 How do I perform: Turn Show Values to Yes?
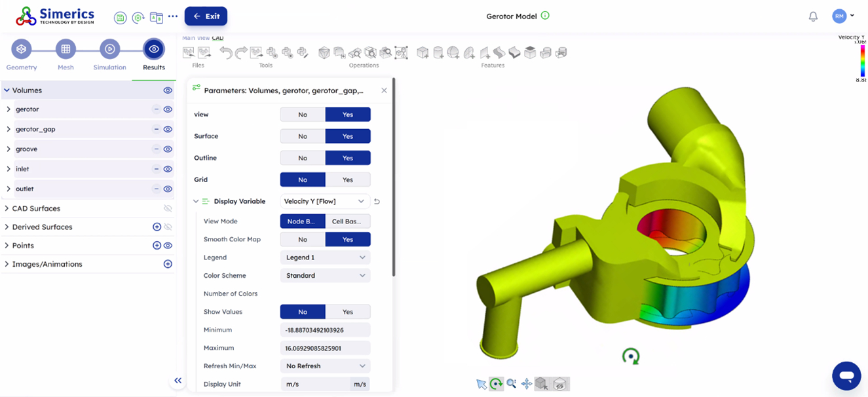tap(347, 312)
